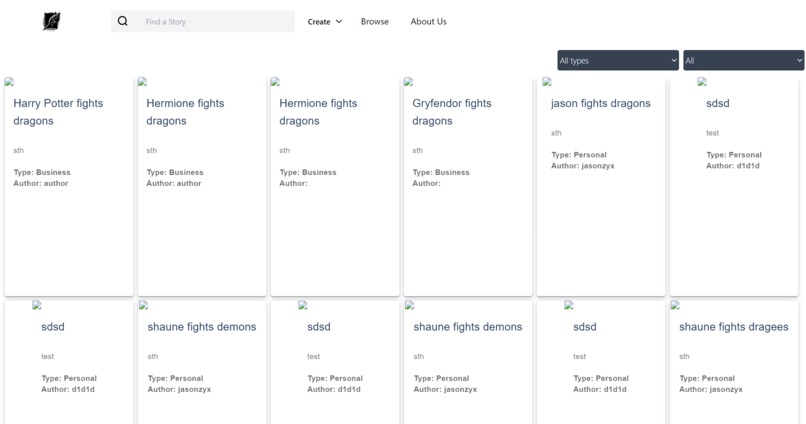Click the quill logo icon

51,21
